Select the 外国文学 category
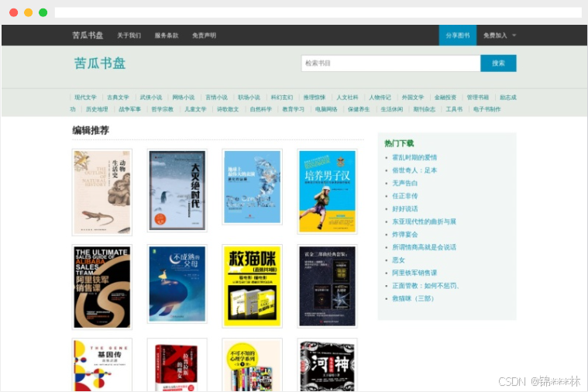The height and width of the screenshot is (392, 588). [413, 97]
